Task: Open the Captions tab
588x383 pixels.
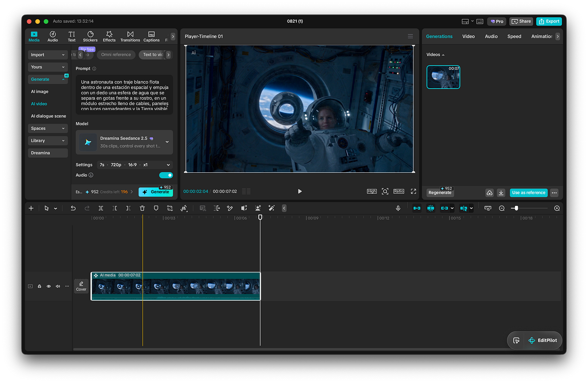Action: pos(151,36)
